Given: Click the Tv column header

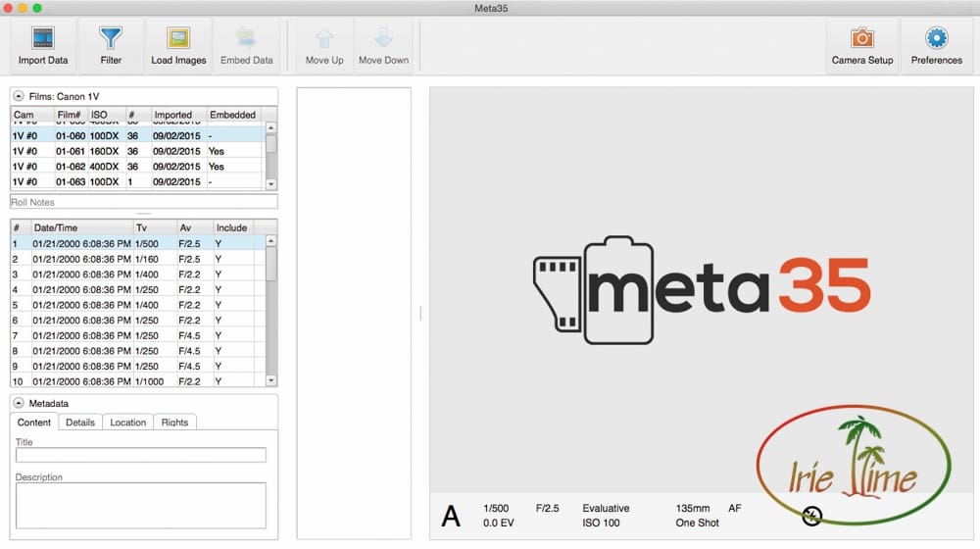Looking at the screenshot, I should click(155, 227).
